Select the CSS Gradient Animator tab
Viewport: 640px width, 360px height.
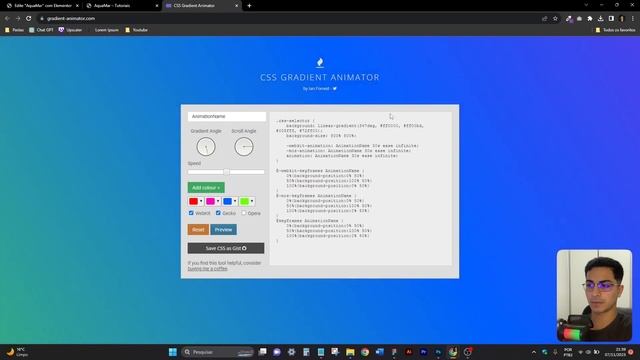click(x=202, y=6)
